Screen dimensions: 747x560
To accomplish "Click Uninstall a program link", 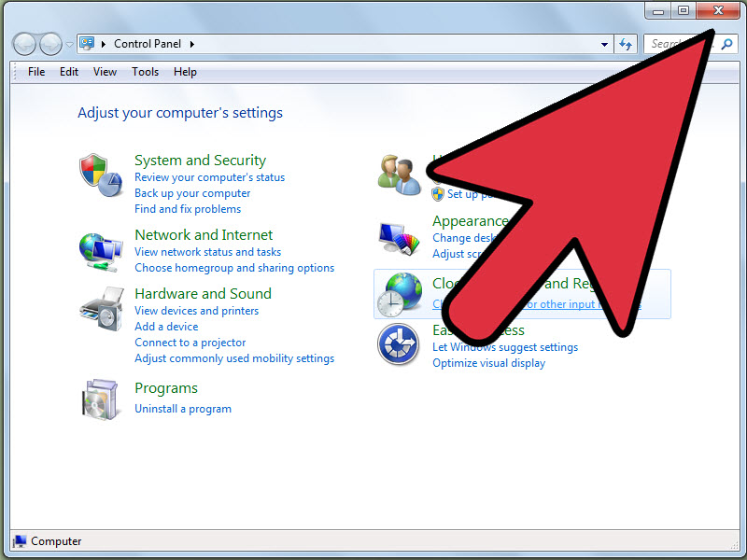I will click(183, 409).
